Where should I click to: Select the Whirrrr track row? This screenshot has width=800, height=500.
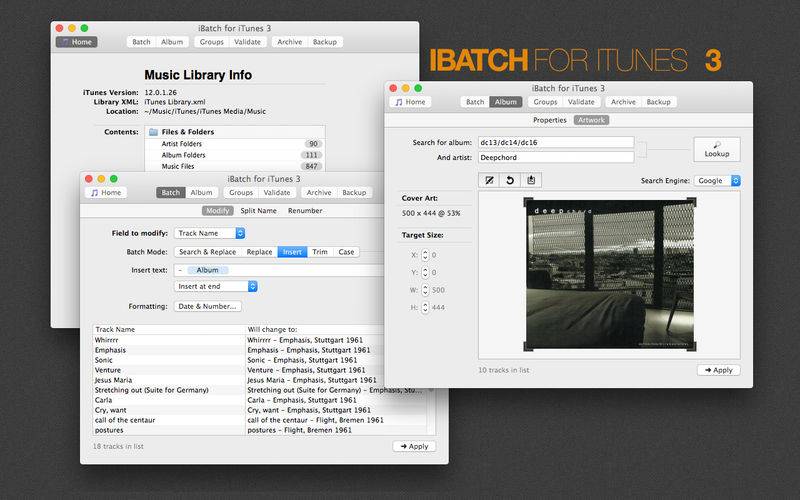coord(259,340)
